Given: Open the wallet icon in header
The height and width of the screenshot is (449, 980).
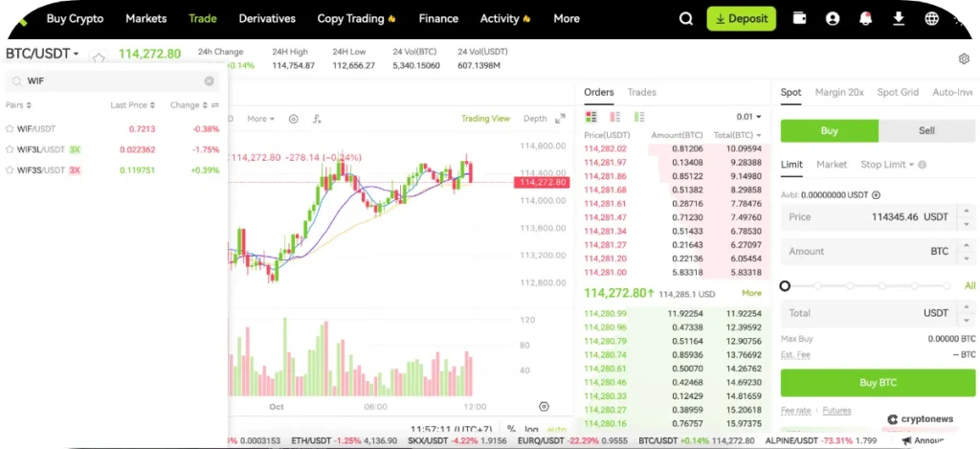Looking at the screenshot, I should 799,18.
